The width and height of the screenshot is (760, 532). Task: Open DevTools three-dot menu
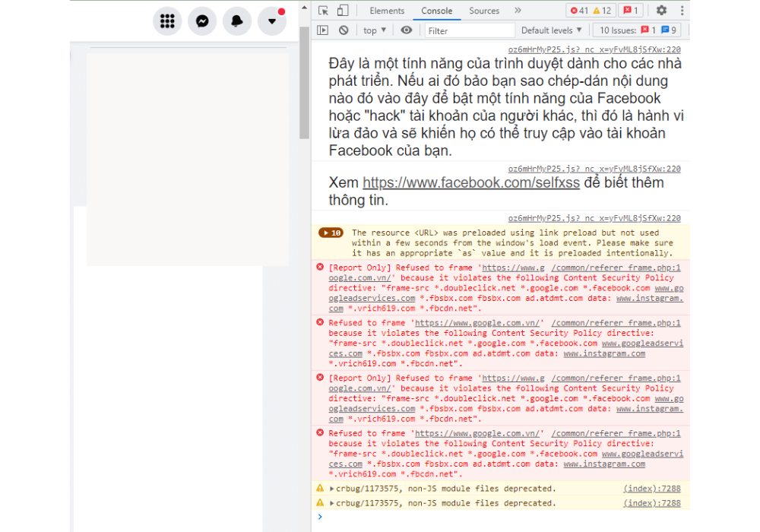(682, 10)
